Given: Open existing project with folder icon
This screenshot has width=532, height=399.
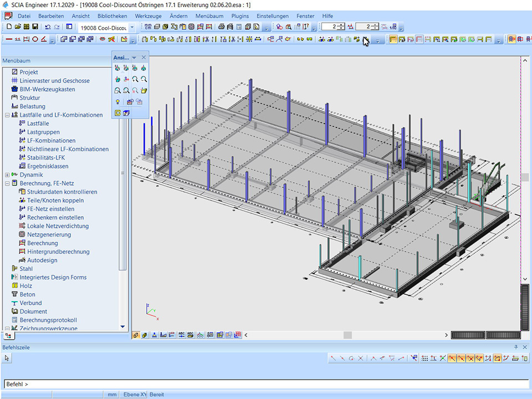Looking at the screenshot, I should coord(18,27).
